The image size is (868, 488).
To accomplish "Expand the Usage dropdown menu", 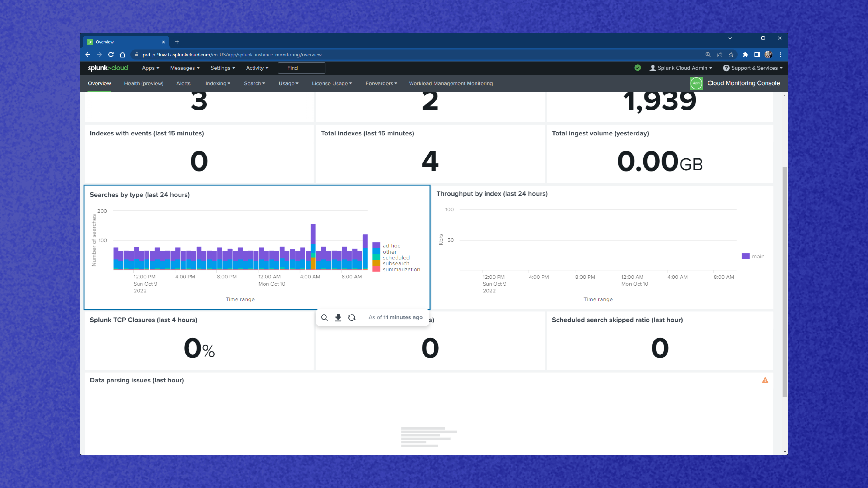I will pyautogui.click(x=288, y=83).
